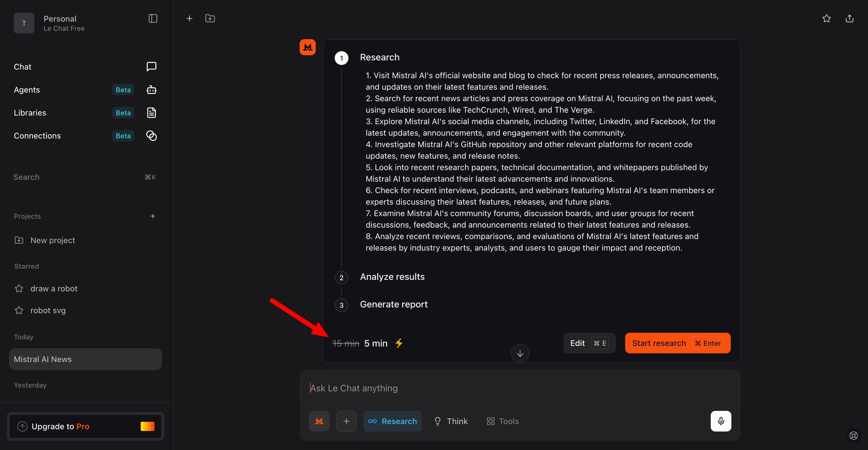Screen dimensions: 868x450
Task: Toggle the Research mode off
Action: click(x=392, y=421)
